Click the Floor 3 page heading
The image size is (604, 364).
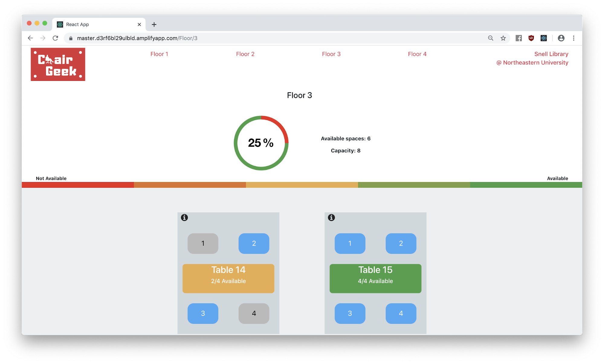(299, 95)
